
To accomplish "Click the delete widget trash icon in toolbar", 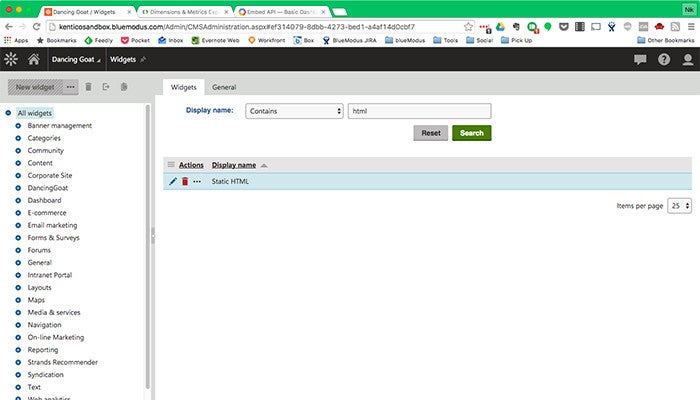I will tap(88, 87).
